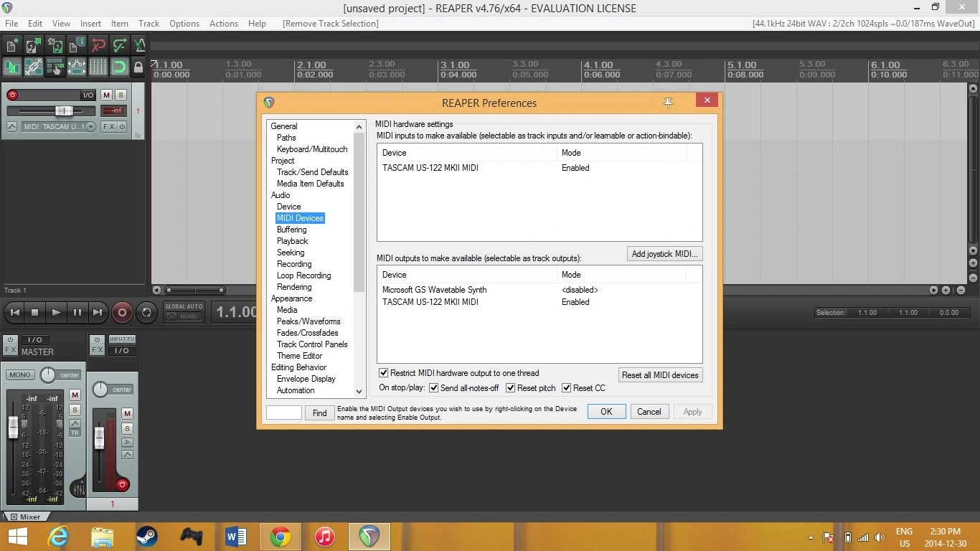Image resolution: width=980 pixels, height=551 pixels.
Task: Select Buffering preferences page
Action: [x=292, y=230]
